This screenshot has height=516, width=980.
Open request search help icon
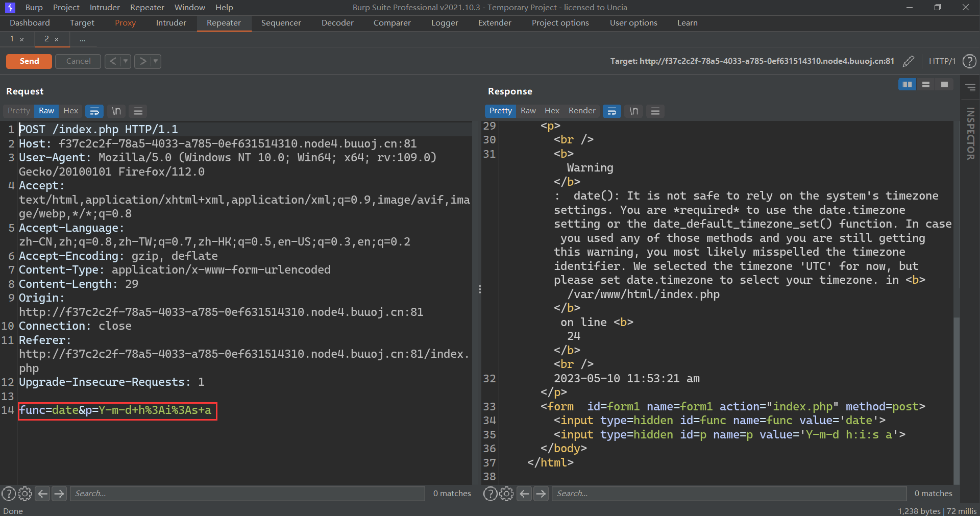pos(9,494)
